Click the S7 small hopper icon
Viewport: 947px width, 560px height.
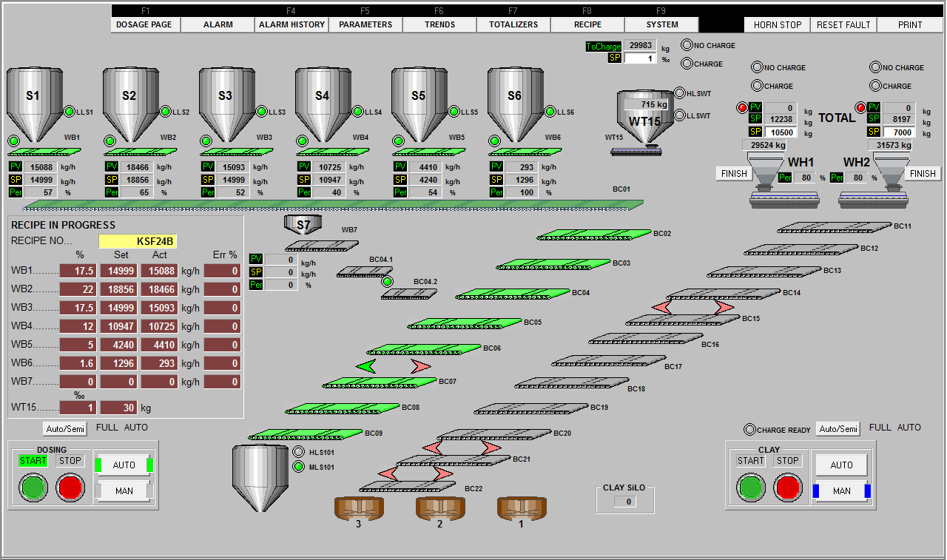tap(303, 224)
